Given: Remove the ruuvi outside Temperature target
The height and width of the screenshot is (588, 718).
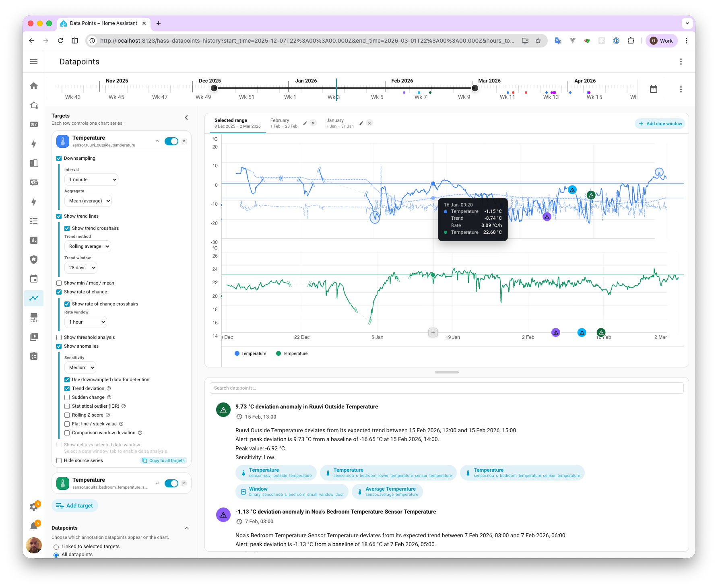Looking at the screenshot, I should [184, 141].
